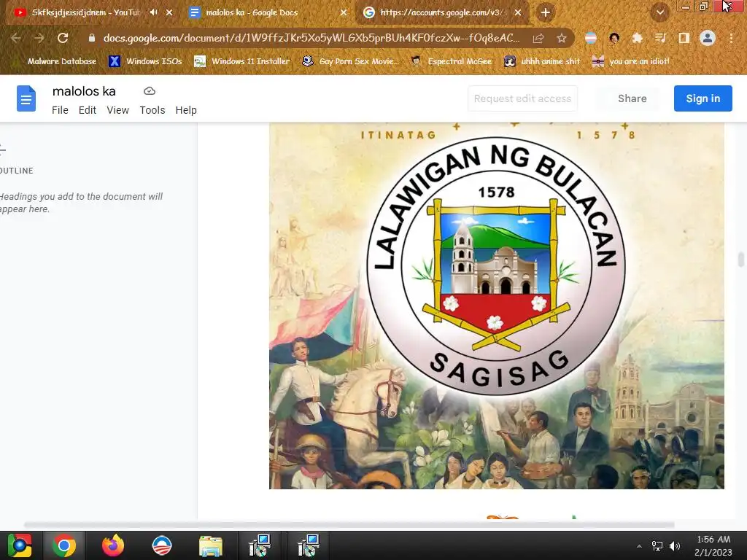
Task: Open the File menu
Action: click(x=60, y=110)
